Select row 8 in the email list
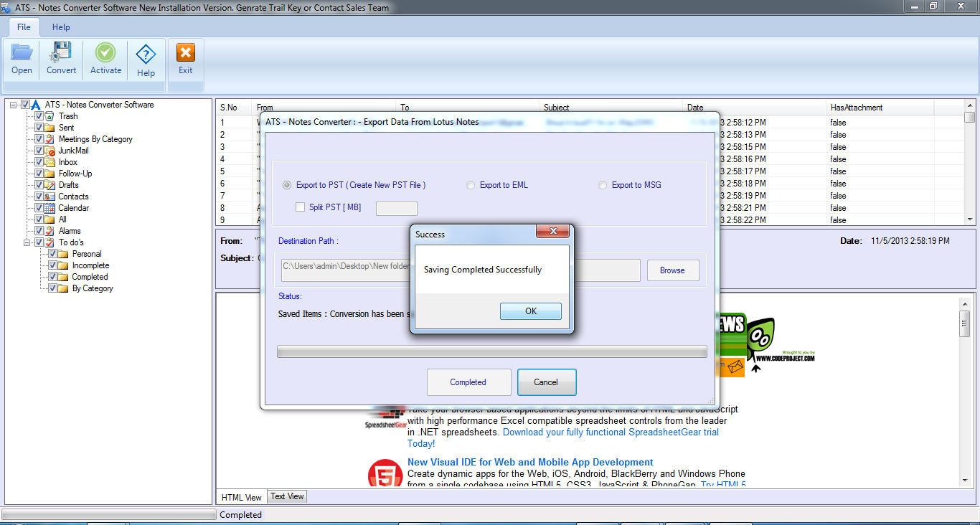The width and height of the screenshot is (980, 525). 590,208
